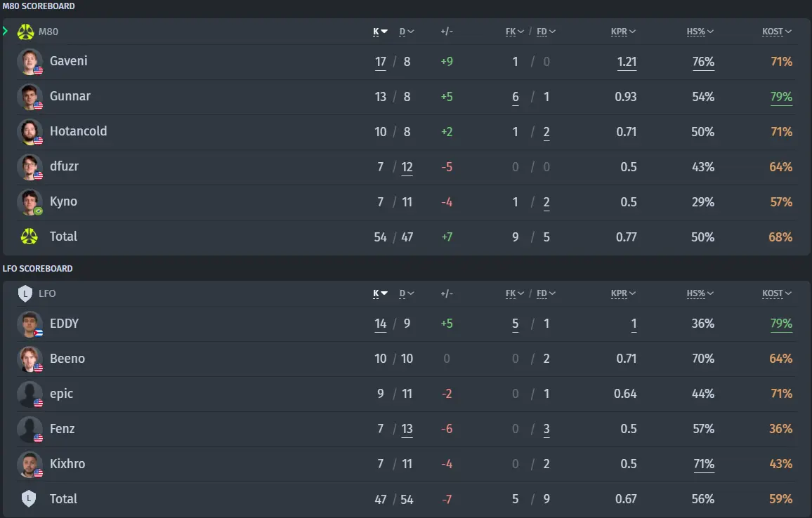
Task: Sort M80 table by KPR column
Action: coord(623,32)
